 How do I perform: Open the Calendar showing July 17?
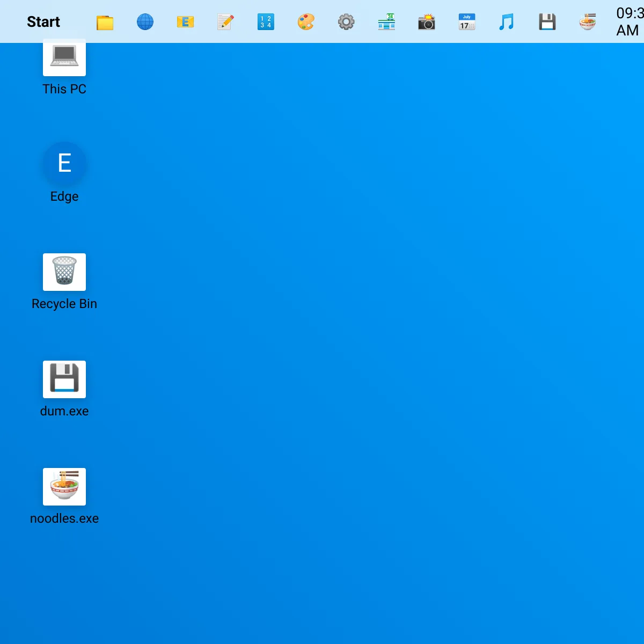point(466,21)
